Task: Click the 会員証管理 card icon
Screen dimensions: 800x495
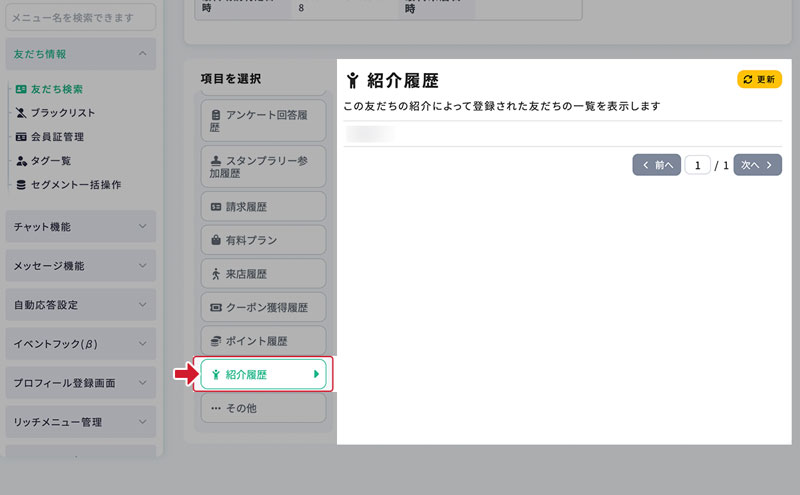Action: tap(21, 137)
